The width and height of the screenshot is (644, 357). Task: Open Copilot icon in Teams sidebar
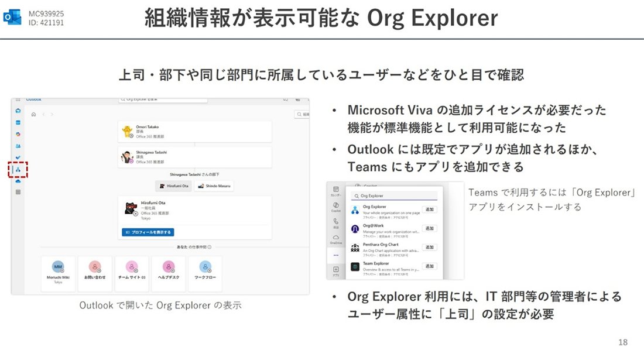[x=336, y=207]
